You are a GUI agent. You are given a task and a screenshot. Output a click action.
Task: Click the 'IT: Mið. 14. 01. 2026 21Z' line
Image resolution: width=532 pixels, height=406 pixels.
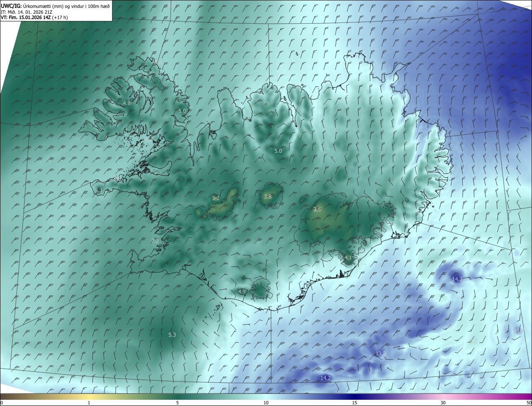(x=26, y=12)
